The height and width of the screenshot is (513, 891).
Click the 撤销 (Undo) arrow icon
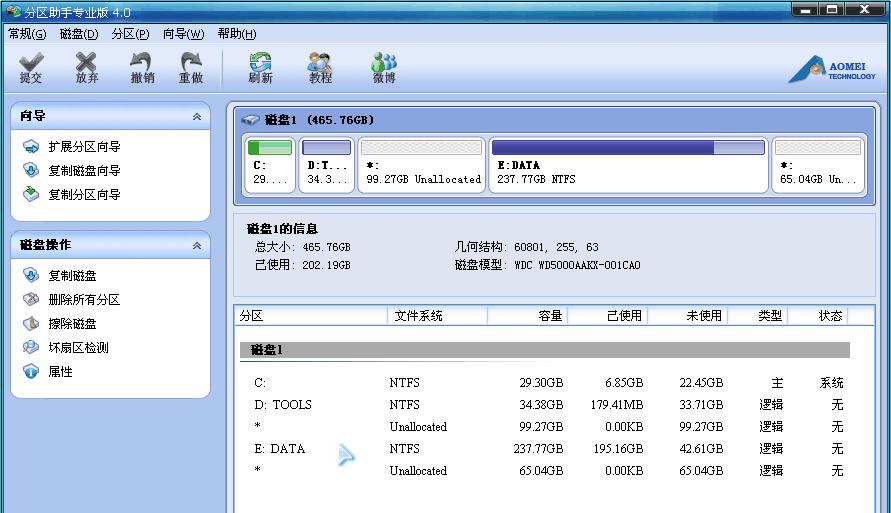coord(141,62)
